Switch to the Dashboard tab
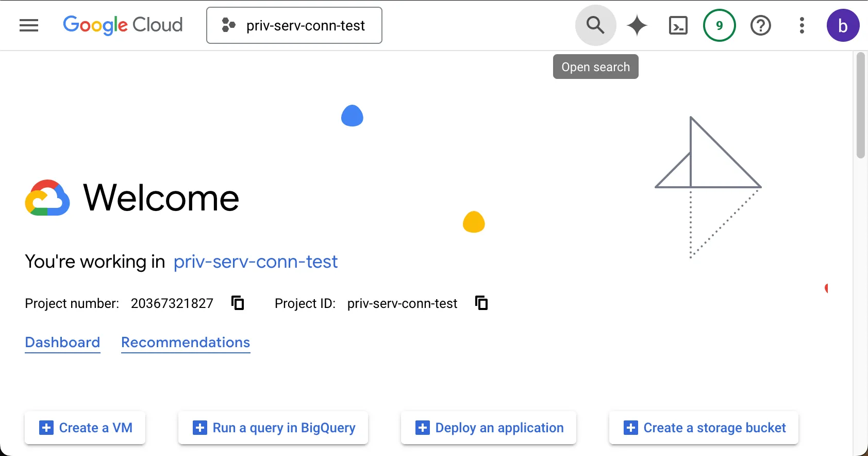The height and width of the screenshot is (456, 868). tap(62, 343)
